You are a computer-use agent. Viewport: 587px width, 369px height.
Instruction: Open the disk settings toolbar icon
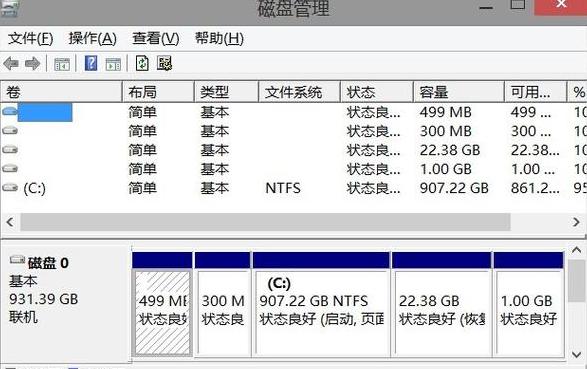(164, 63)
